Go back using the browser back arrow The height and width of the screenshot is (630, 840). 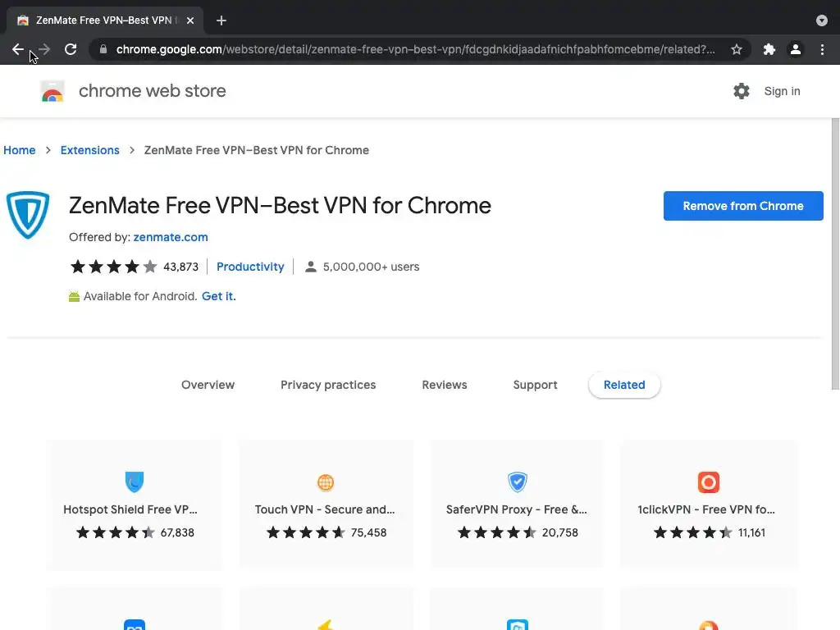tap(18, 49)
